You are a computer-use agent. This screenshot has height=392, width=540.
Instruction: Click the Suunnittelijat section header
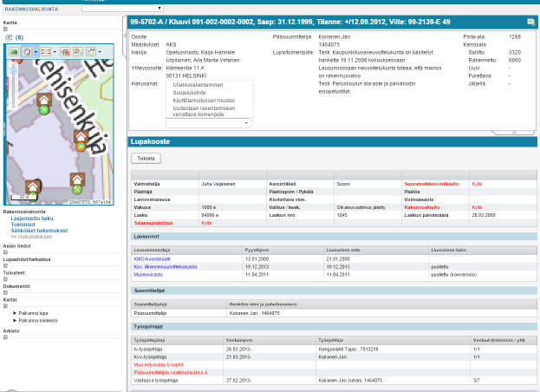334,291
